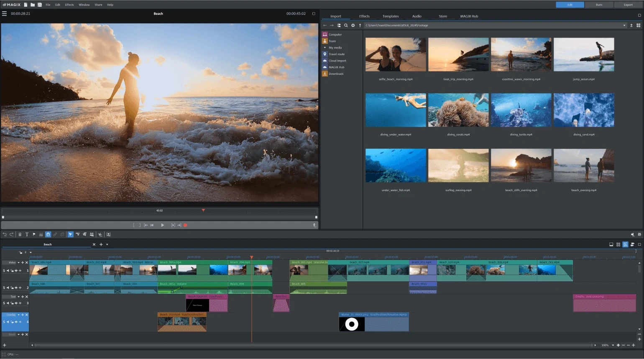The height and width of the screenshot is (359, 644).
Task: Open the Effects menu in the menu bar
Action: [69, 5]
